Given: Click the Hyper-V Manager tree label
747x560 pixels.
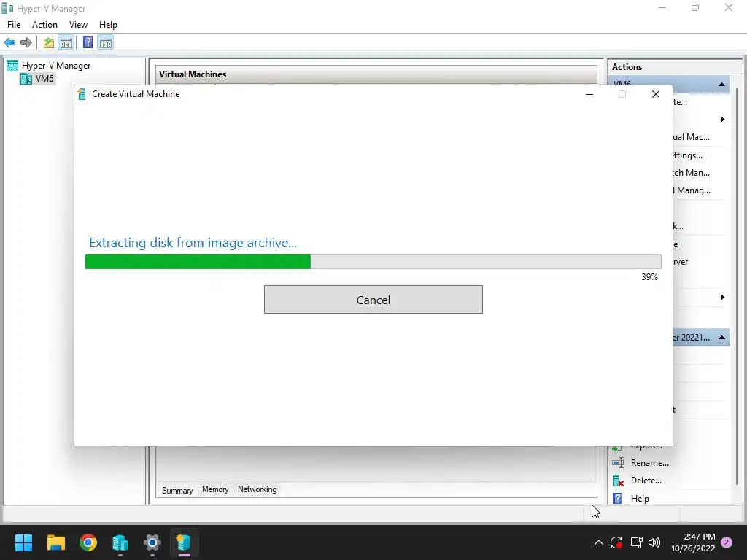Looking at the screenshot, I should pyautogui.click(x=56, y=66).
